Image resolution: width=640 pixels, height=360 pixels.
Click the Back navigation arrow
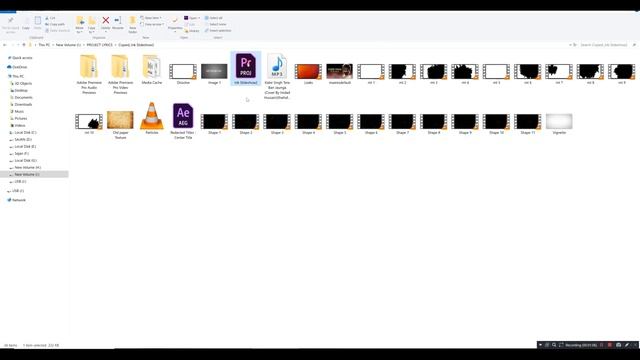click(x=4, y=45)
